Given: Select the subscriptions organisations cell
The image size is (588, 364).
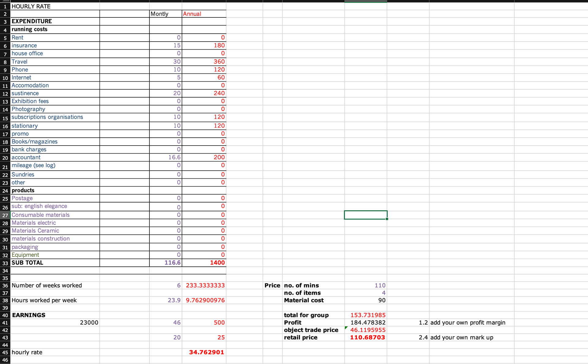Looking at the screenshot, I should 55,117.
